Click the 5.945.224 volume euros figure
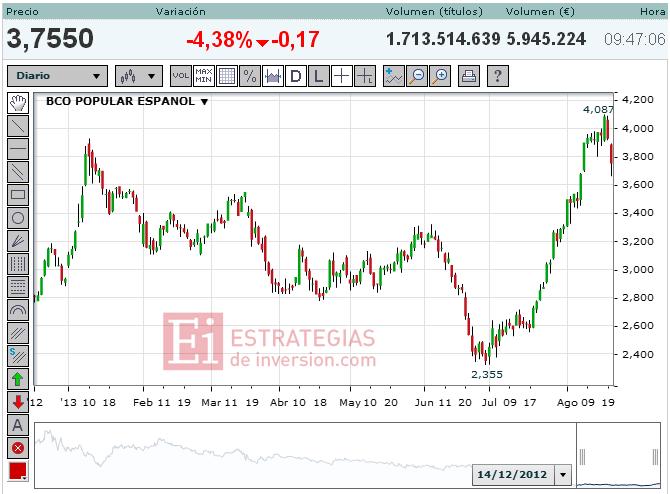Viewport: 670px width, 494px height. click(546, 39)
